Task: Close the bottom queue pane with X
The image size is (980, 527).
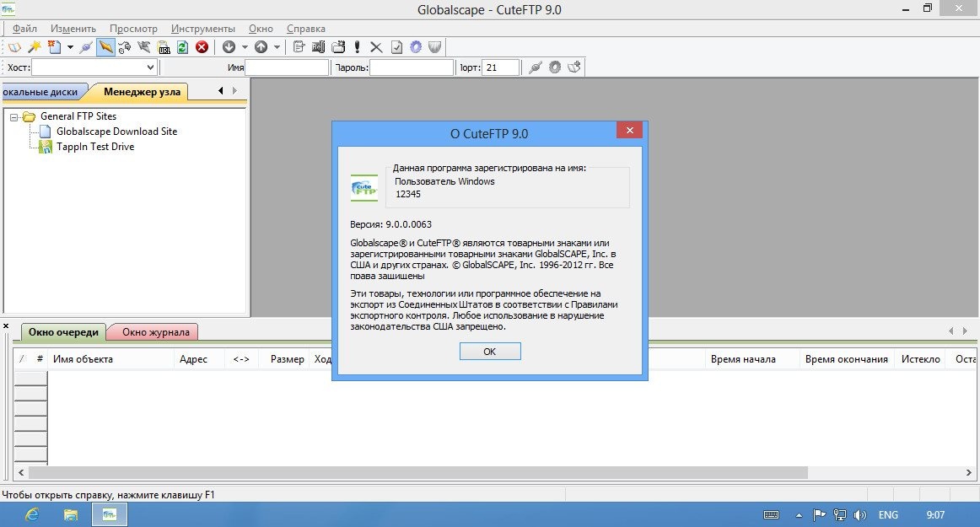Action: [6, 326]
